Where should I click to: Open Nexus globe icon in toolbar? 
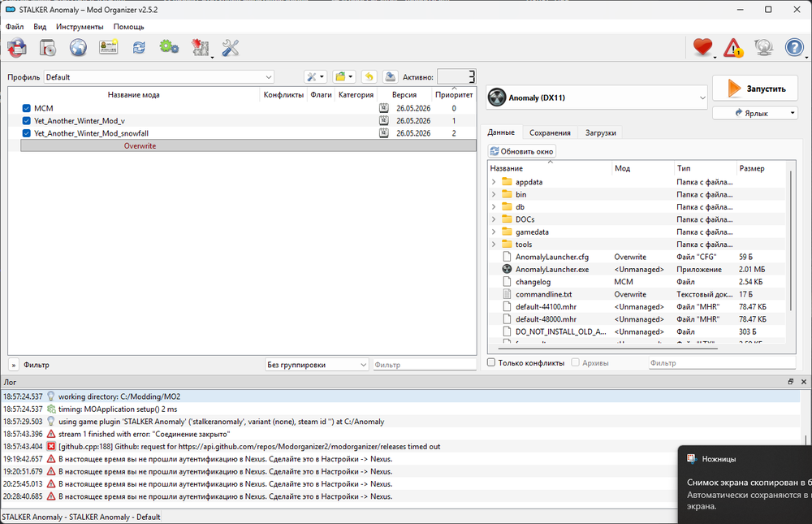click(x=78, y=48)
